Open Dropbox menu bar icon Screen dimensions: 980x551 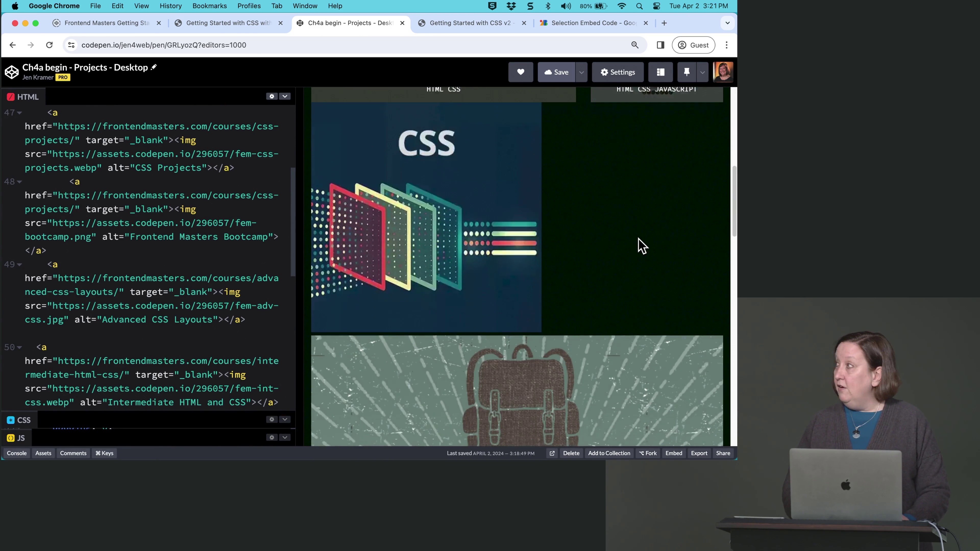tap(511, 6)
